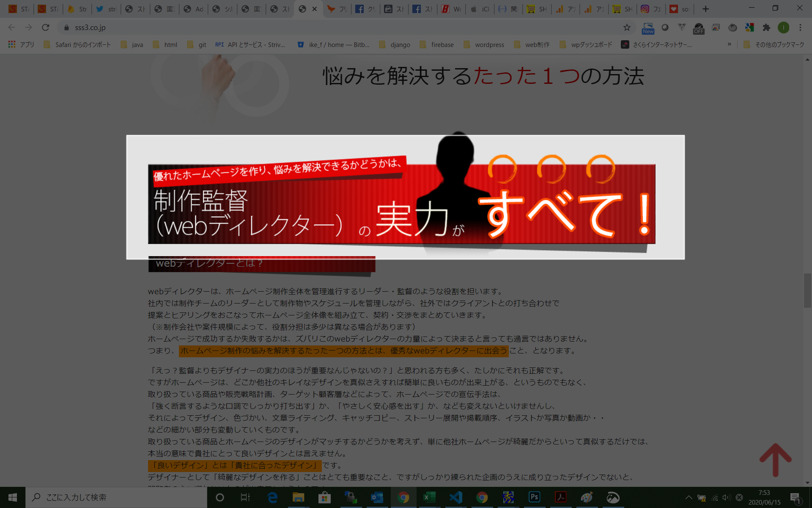
Task: Open the 'django' bookmark folder
Action: 395,44
